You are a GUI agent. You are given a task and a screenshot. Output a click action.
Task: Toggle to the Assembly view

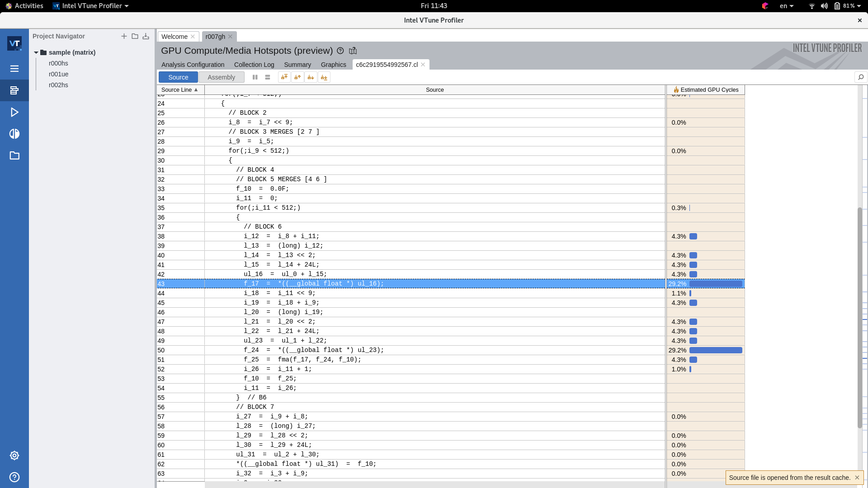[x=221, y=77]
